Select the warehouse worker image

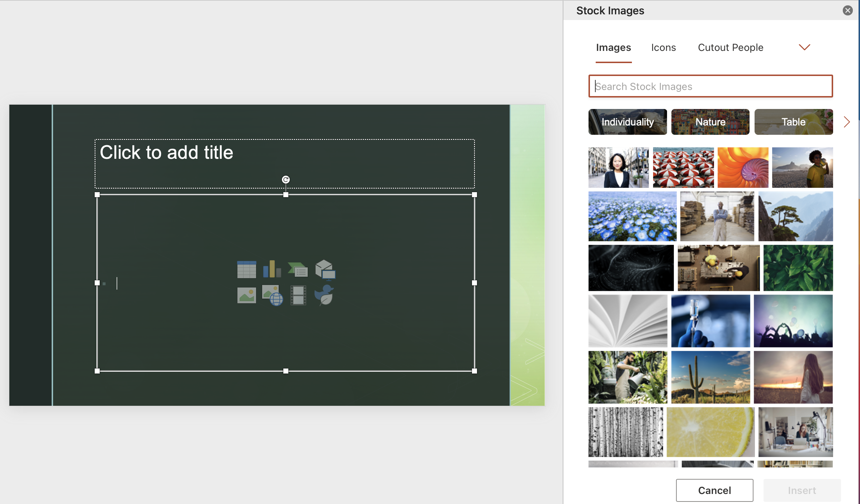(x=717, y=216)
